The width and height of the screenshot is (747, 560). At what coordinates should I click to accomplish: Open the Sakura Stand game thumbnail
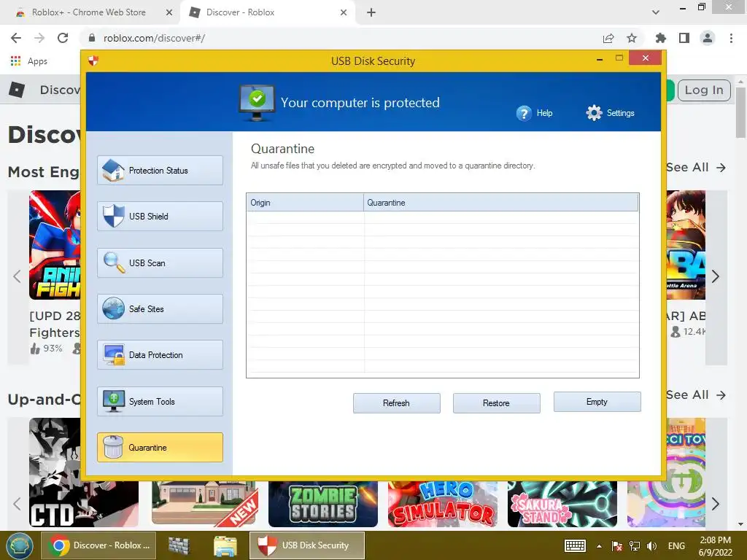click(x=562, y=504)
